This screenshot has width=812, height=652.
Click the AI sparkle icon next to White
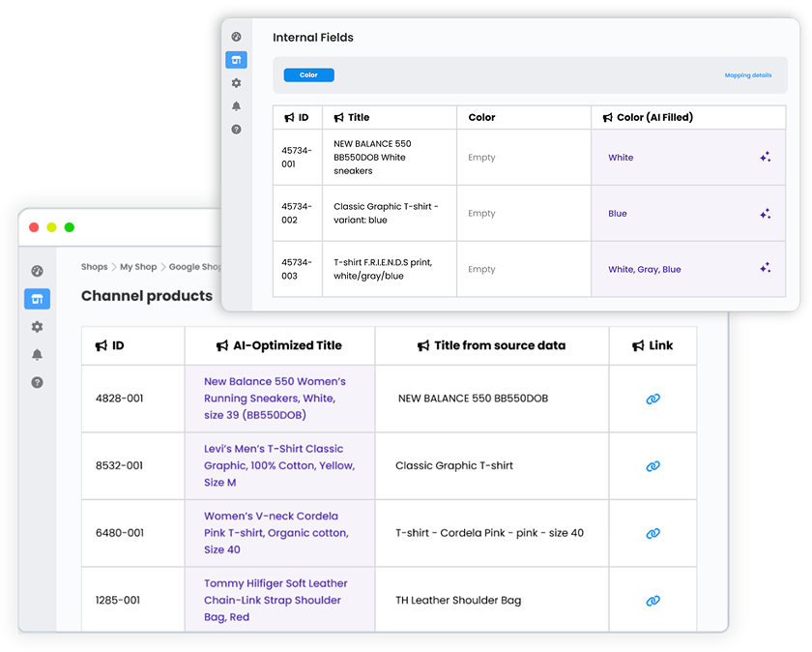pyautogui.click(x=766, y=157)
